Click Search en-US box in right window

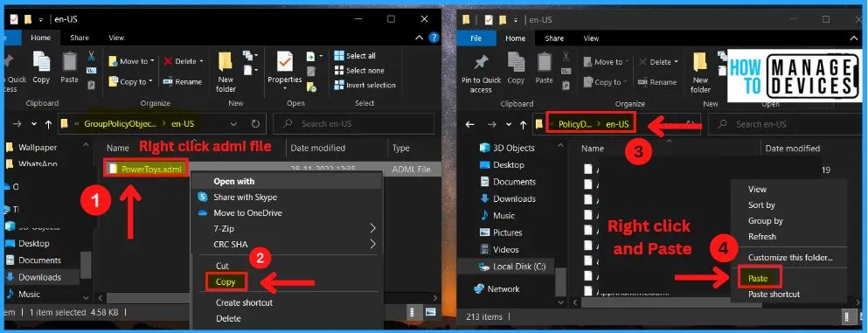tap(785, 124)
